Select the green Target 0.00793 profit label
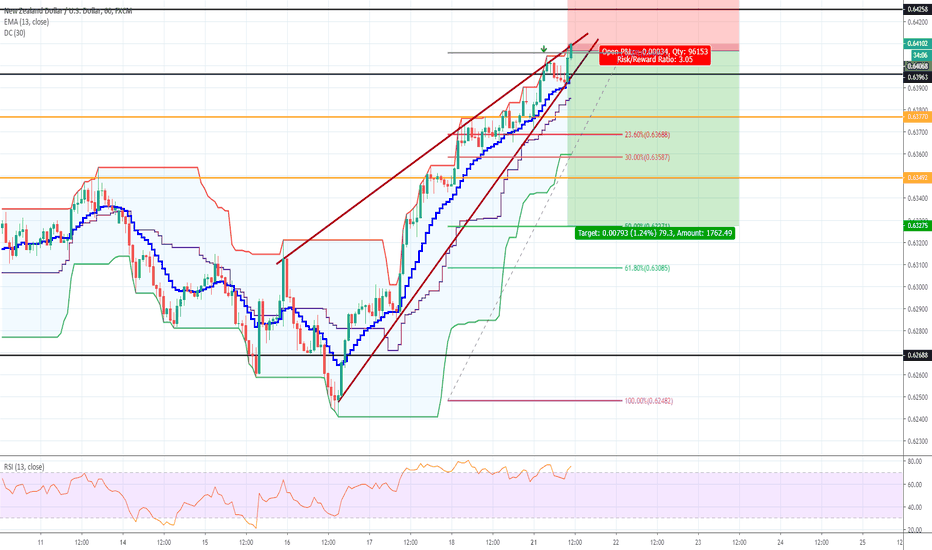This screenshot has height=550, width=932. (655, 233)
